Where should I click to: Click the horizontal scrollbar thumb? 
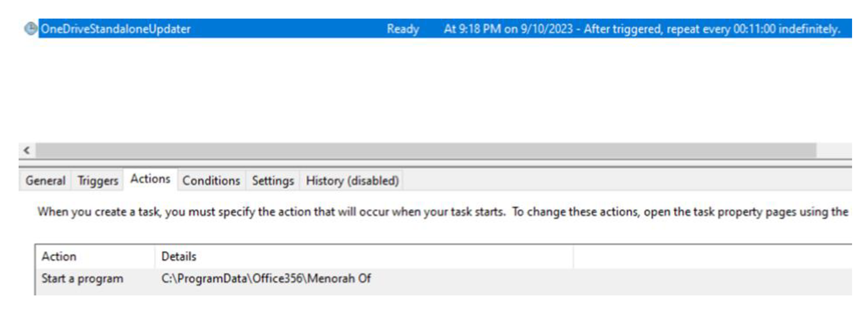click(x=425, y=150)
